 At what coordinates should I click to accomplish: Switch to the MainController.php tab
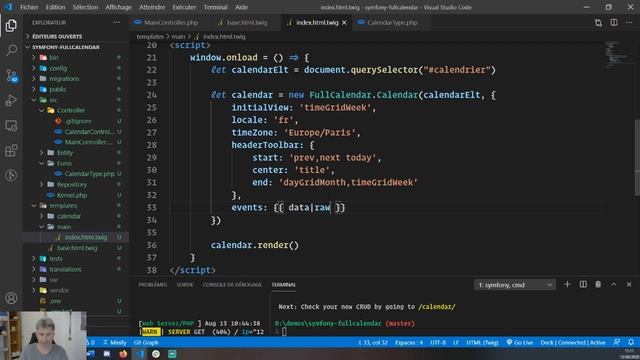click(171, 22)
